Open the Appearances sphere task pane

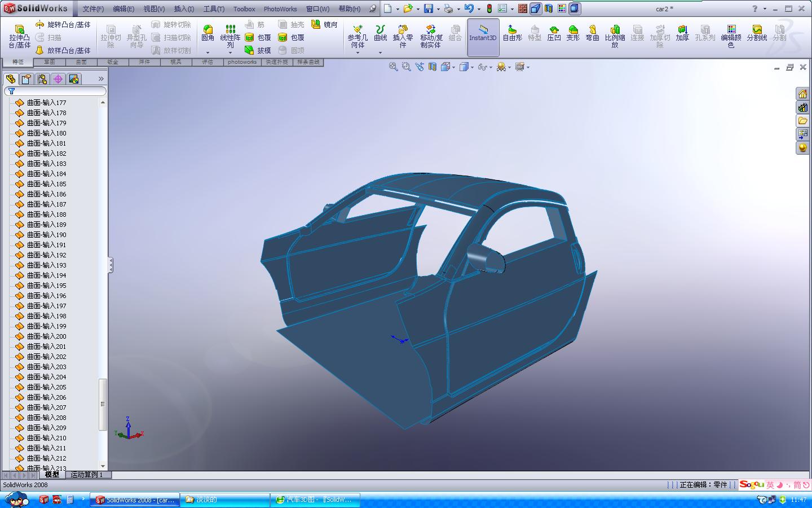[x=802, y=148]
